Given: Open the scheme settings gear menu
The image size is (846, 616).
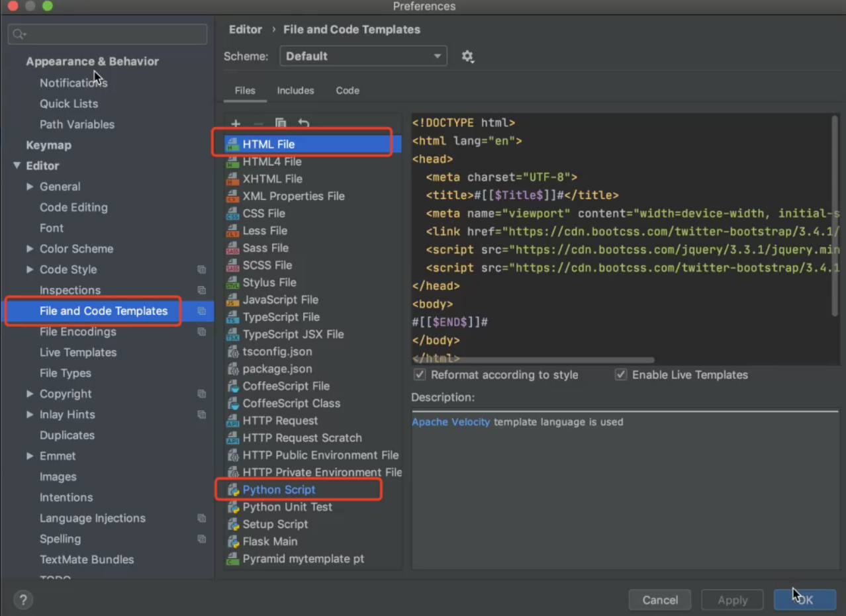Looking at the screenshot, I should pyautogui.click(x=467, y=56).
